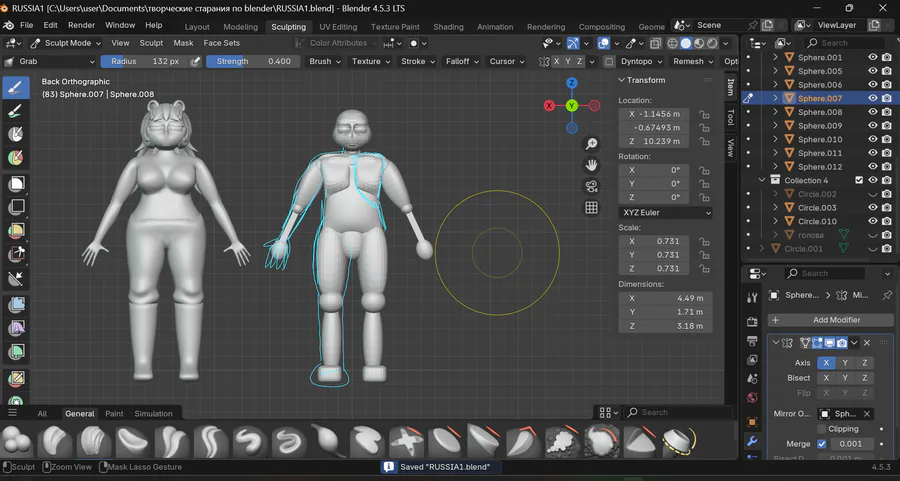Click the pan hand viewport icon

click(591, 165)
